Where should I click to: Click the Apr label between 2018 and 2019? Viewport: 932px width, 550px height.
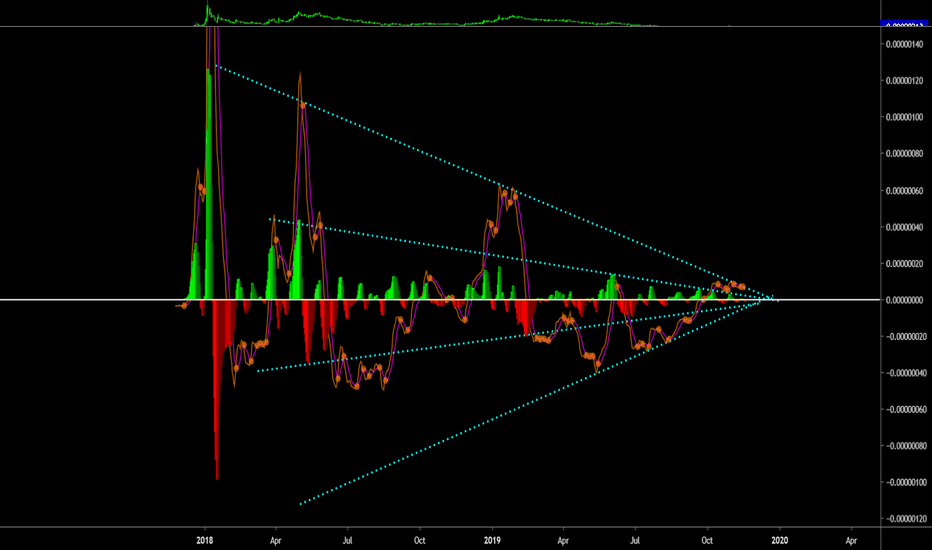click(x=275, y=540)
